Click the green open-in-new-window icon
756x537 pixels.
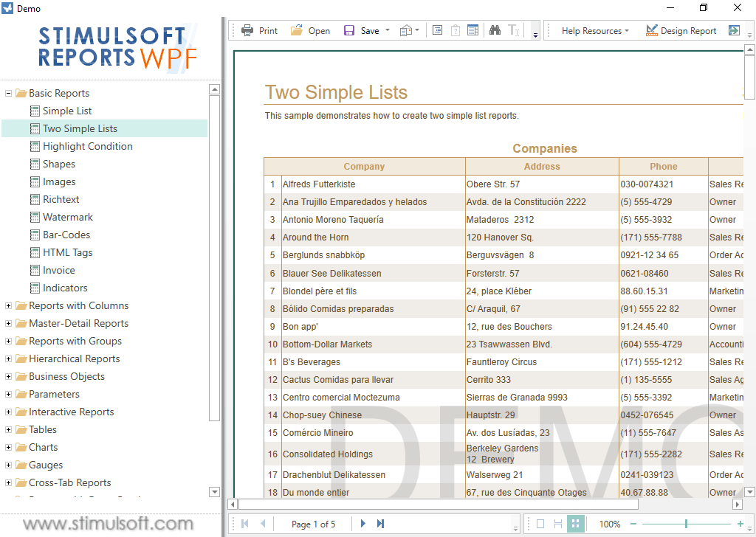click(x=732, y=30)
